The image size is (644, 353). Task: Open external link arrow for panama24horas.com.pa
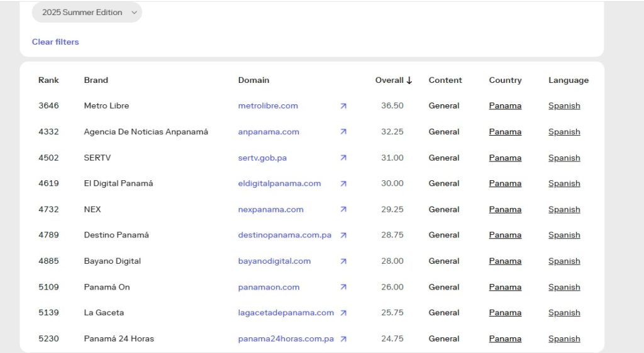coord(343,339)
